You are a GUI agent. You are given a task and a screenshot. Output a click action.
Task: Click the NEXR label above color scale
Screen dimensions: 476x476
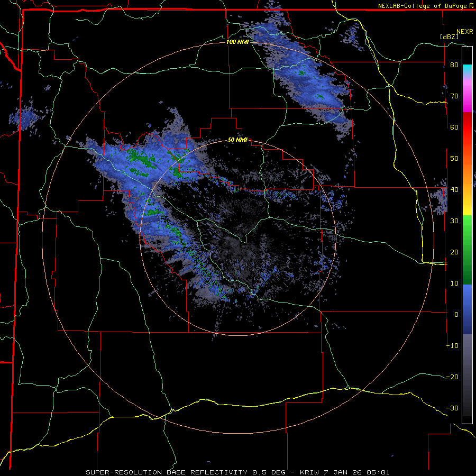click(x=465, y=32)
